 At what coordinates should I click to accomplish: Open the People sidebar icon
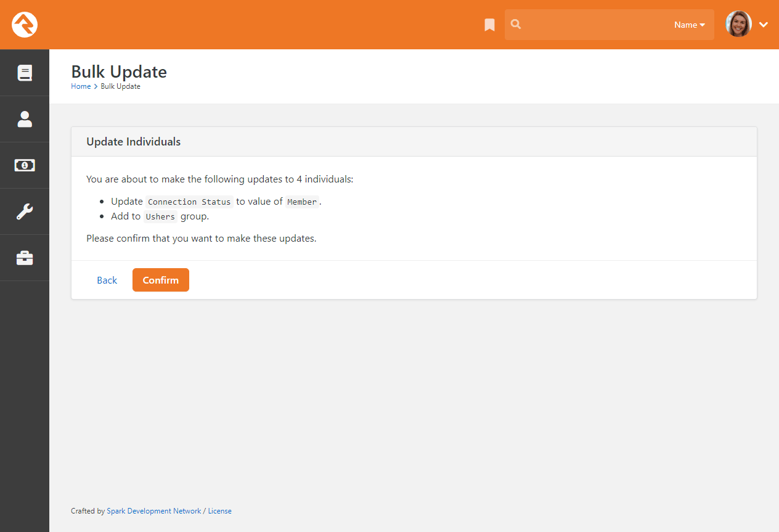coord(25,119)
